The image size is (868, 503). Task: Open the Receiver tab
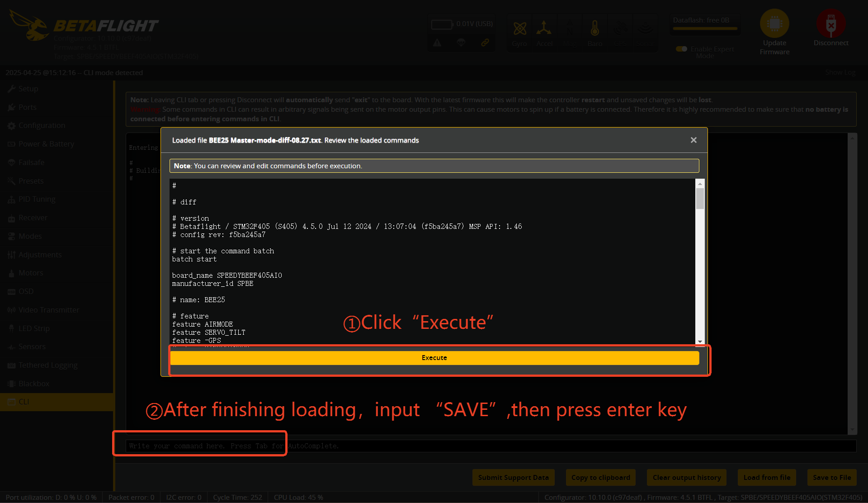pos(57,218)
